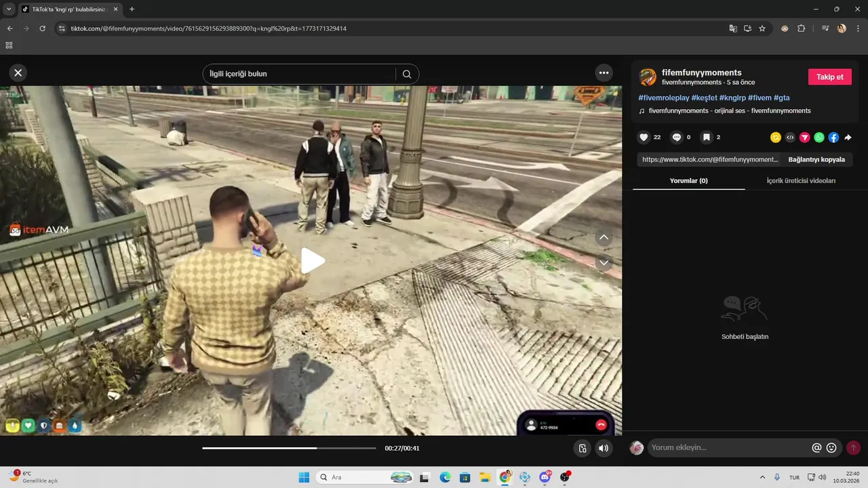
Task: Open the Chrome media controls icon
Action: (x=825, y=28)
